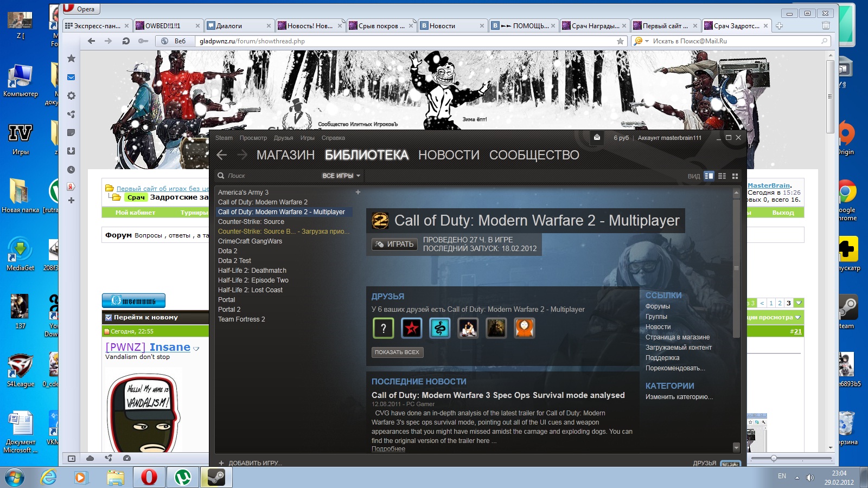Open the Друзья menu in Steam
Screen dimensions: 868x488
tap(283, 138)
